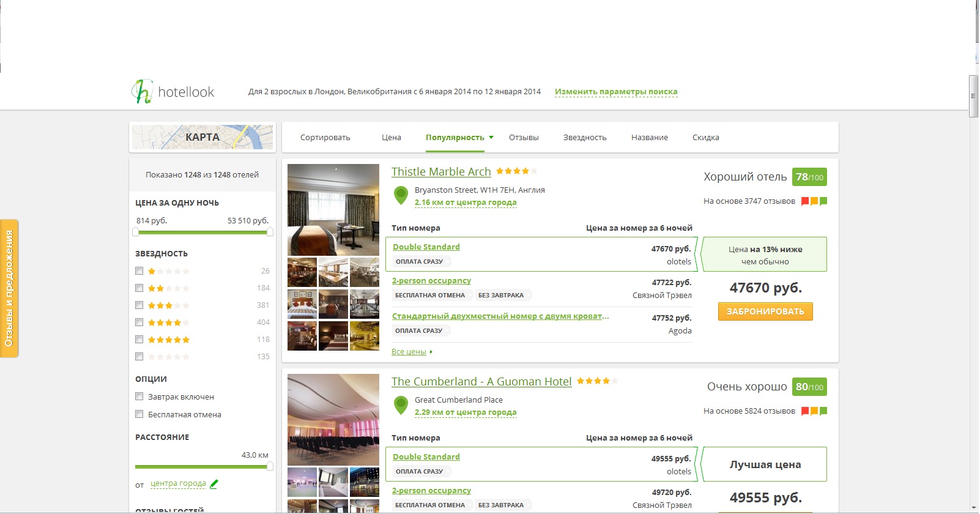This screenshot has height=514, width=980.
Task: Click the green map pin for Thistle Marble Arch
Action: point(401,195)
